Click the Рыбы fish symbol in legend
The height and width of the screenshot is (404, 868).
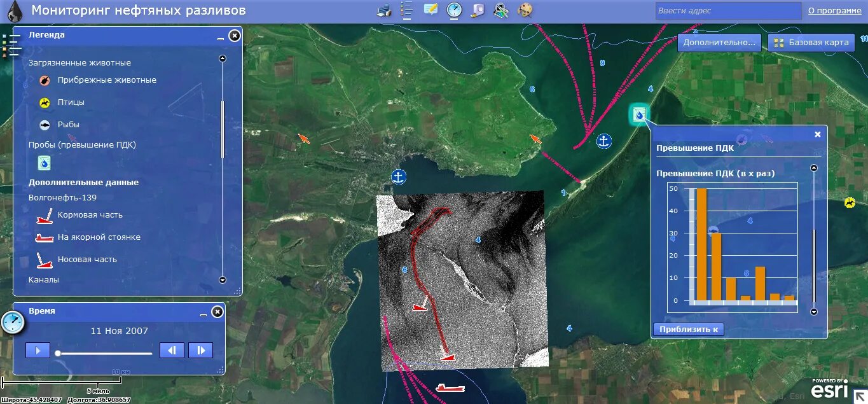click(45, 125)
